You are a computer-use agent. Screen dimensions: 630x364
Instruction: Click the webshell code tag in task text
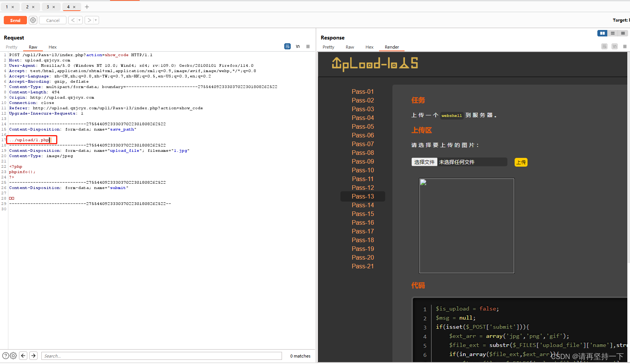[x=452, y=115]
